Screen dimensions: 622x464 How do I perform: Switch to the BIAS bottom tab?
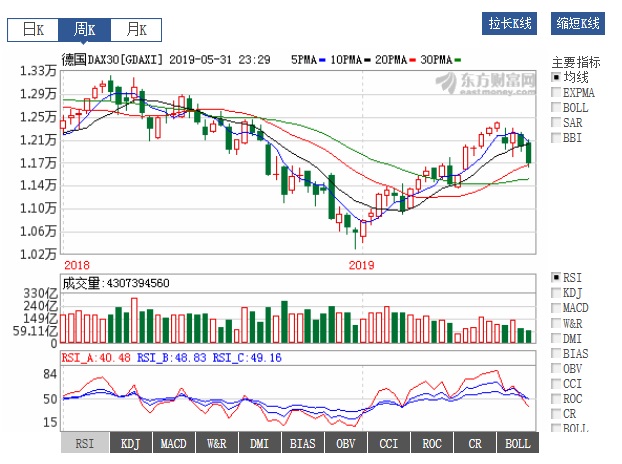click(x=302, y=443)
